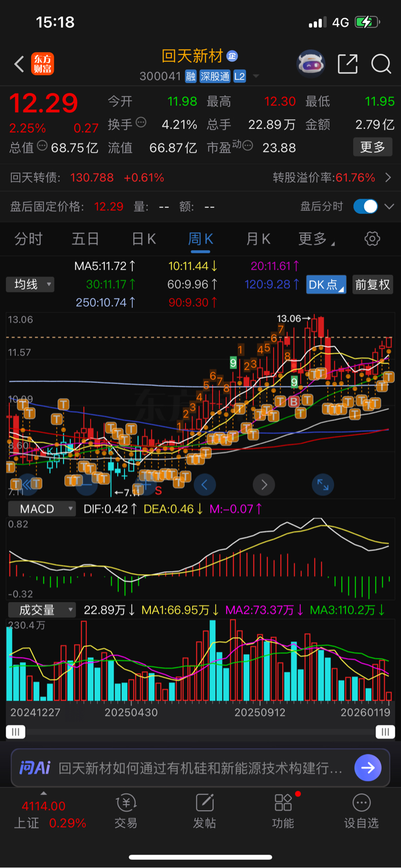Tap stock code 300041
The height and width of the screenshot is (868, 401).
(x=160, y=77)
